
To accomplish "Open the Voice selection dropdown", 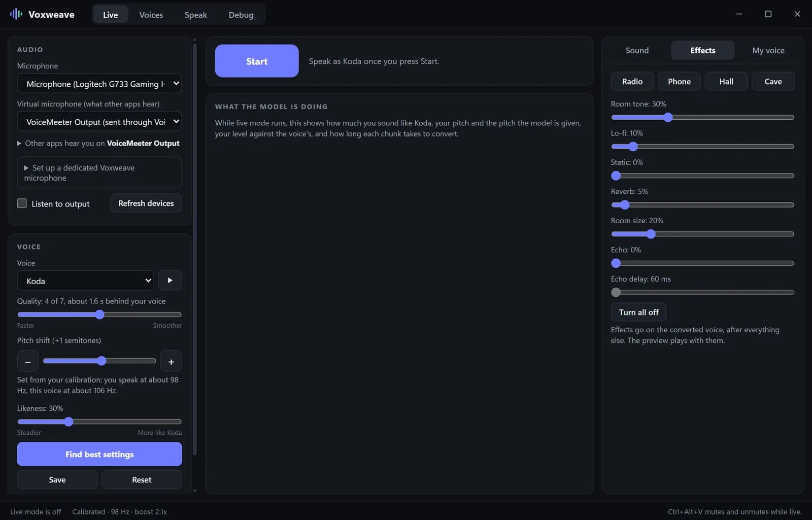I will 86,281.
